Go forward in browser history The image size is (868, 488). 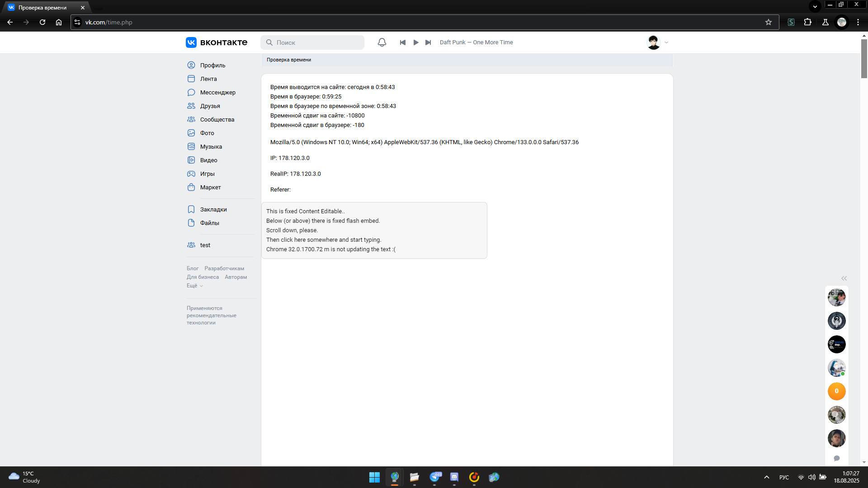(x=26, y=22)
